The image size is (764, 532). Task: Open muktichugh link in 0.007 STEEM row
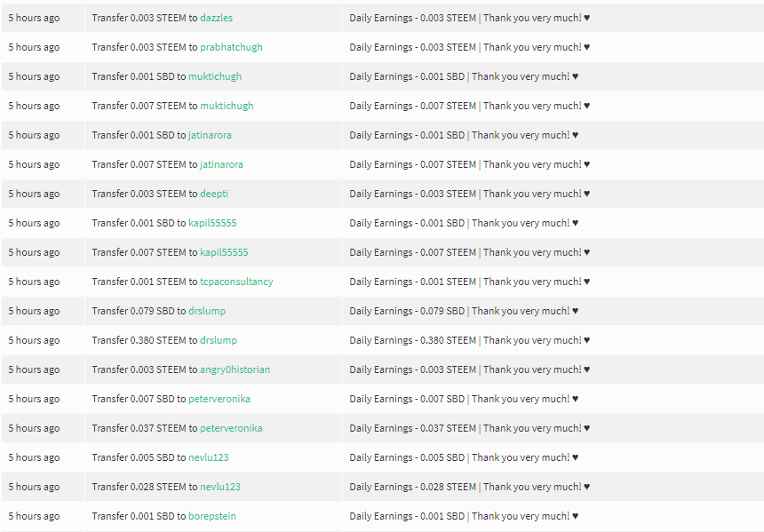click(x=227, y=106)
